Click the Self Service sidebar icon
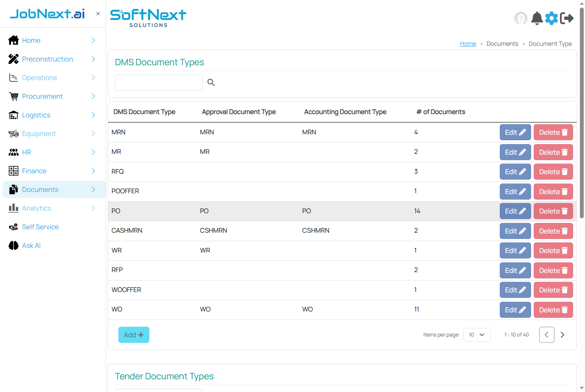 click(13, 227)
